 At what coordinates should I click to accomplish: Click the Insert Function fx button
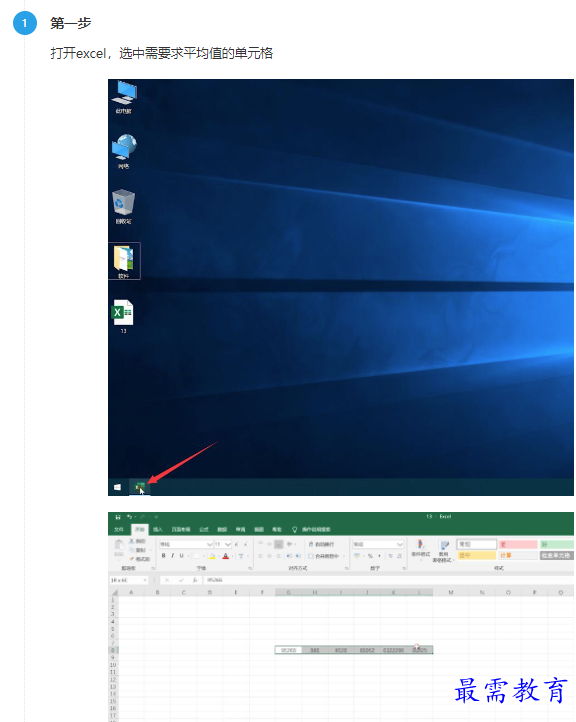click(195, 580)
